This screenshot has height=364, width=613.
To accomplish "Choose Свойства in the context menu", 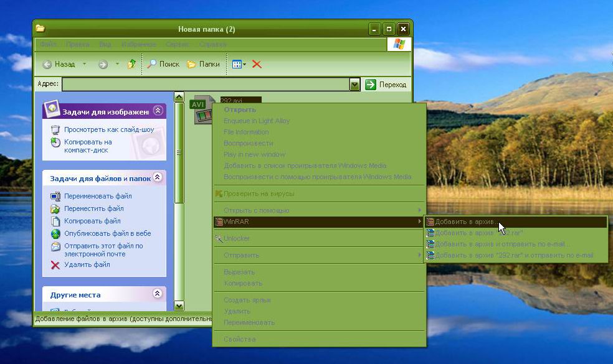I will 319,339.
